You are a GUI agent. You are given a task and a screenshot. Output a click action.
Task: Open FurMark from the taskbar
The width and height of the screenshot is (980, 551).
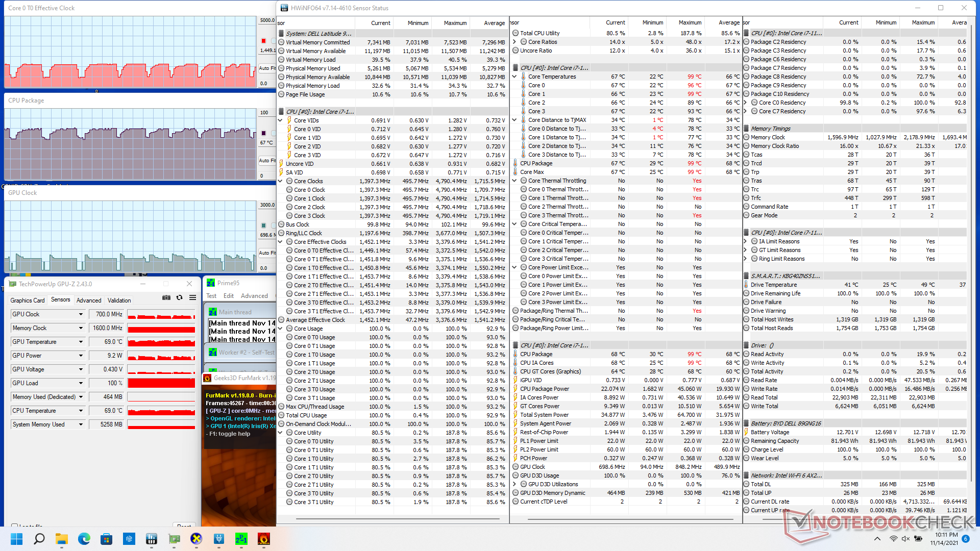pos(263,539)
